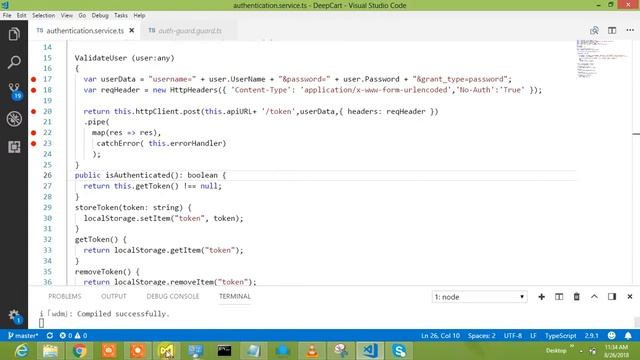Open Source Control view with 19 changes
Image resolution: width=640 pixels, height=360 pixels.
[14, 91]
